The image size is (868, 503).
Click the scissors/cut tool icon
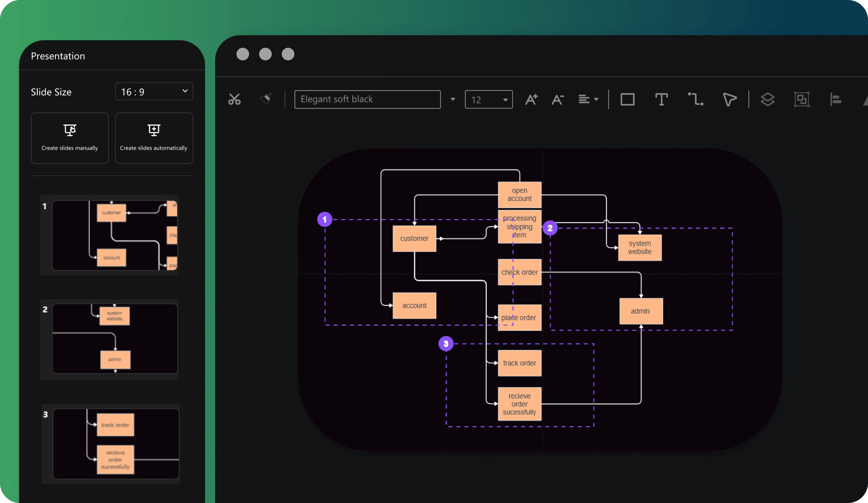pyautogui.click(x=234, y=98)
